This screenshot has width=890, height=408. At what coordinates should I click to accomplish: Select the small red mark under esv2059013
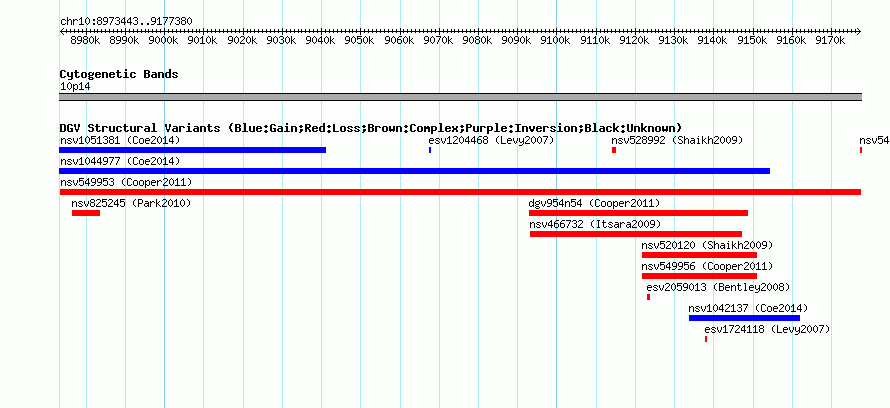click(649, 297)
